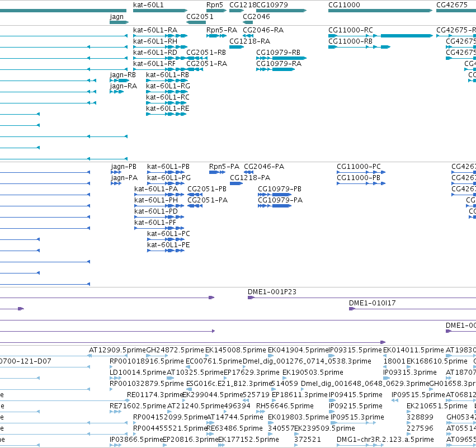
Task: Select the CG2046 gene label
Action: point(256,17)
